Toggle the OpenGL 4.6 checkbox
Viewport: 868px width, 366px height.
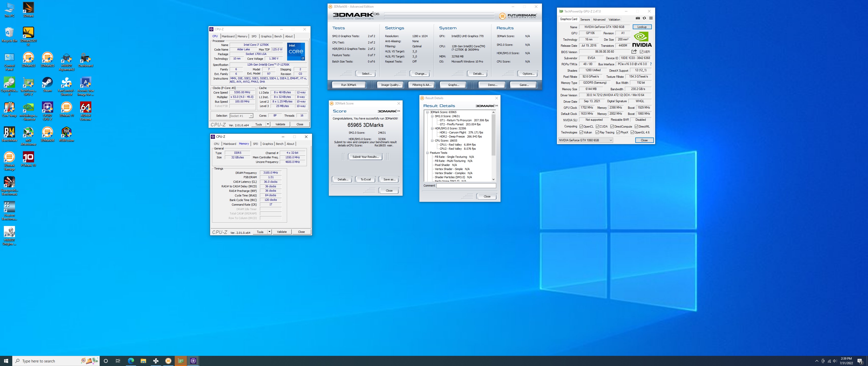[632, 132]
